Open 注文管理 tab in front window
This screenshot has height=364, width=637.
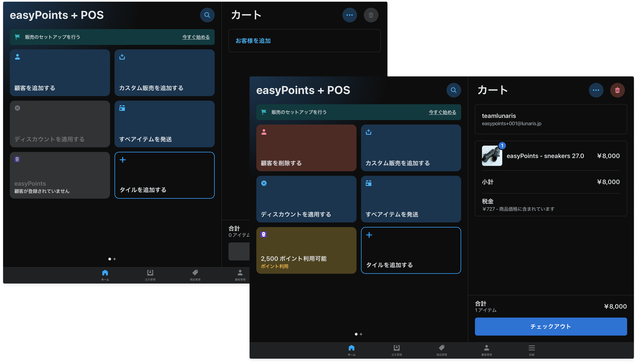click(396, 350)
